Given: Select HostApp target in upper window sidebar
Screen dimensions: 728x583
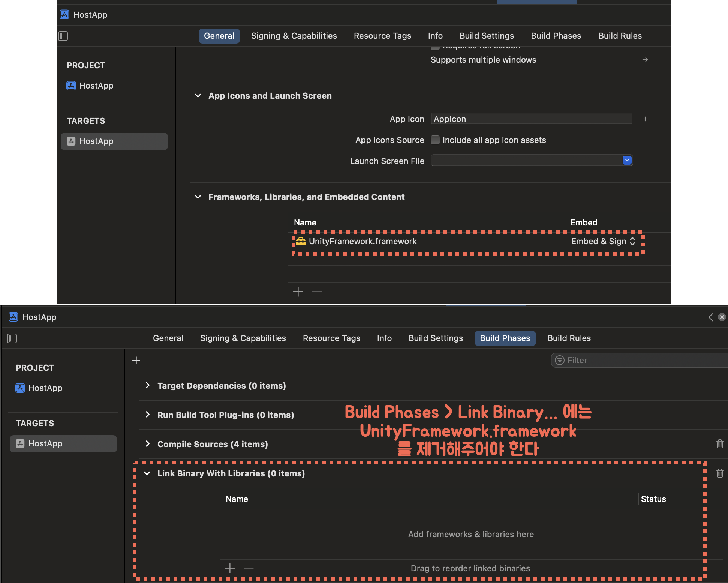Looking at the screenshot, I should tap(114, 141).
